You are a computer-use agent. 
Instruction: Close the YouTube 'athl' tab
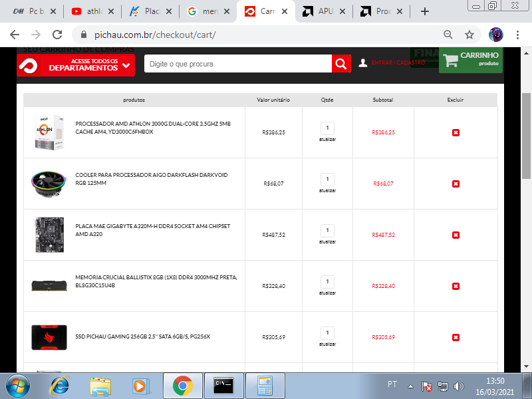[111, 11]
